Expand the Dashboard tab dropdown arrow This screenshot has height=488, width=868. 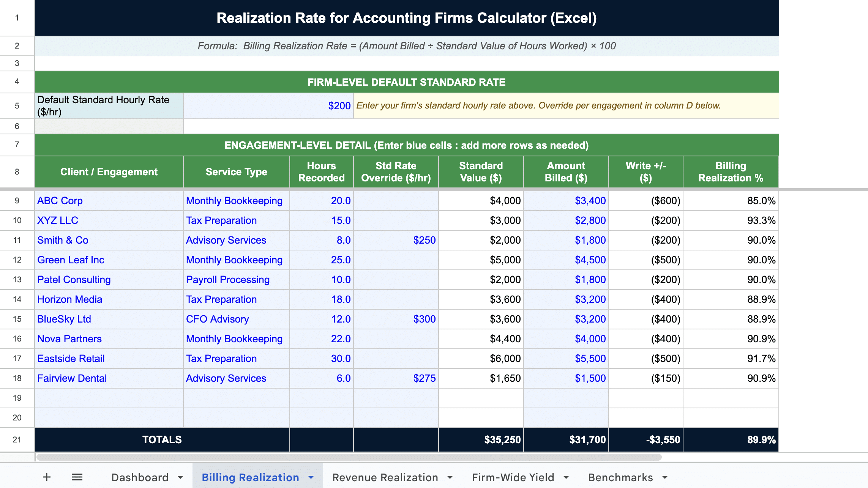[x=180, y=477]
